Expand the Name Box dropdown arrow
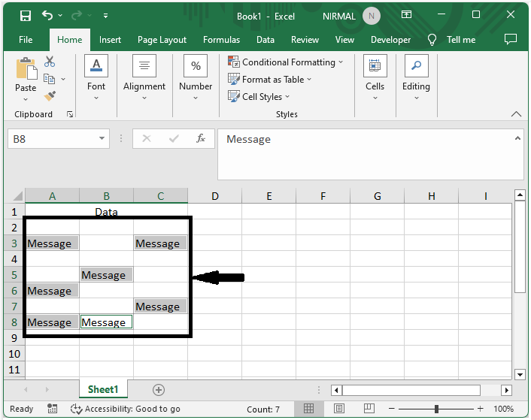This screenshot has height=420, width=531. pyautogui.click(x=102, y=138)
